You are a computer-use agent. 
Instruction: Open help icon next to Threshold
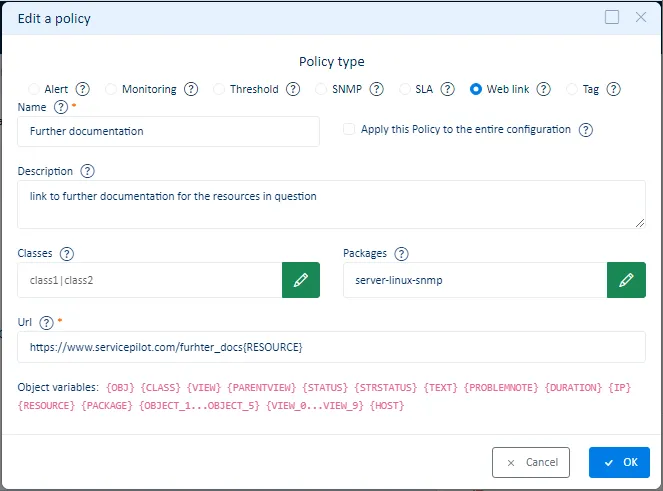(x=293, y=89)
